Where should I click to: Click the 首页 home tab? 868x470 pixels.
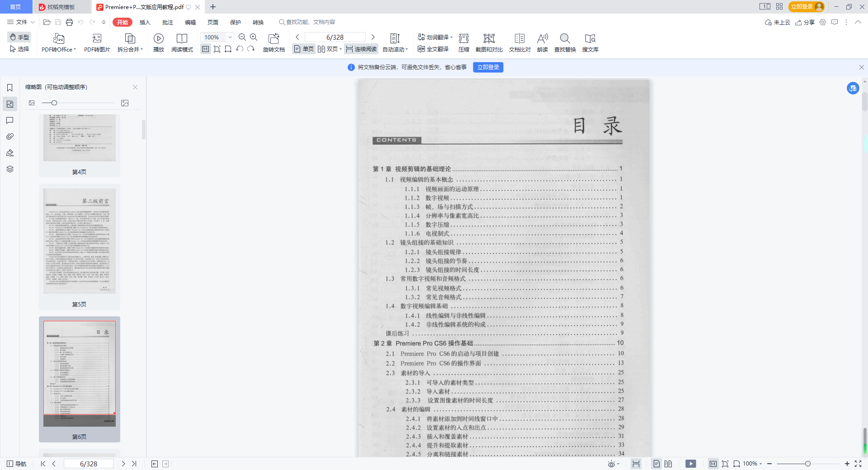[16, 7]
